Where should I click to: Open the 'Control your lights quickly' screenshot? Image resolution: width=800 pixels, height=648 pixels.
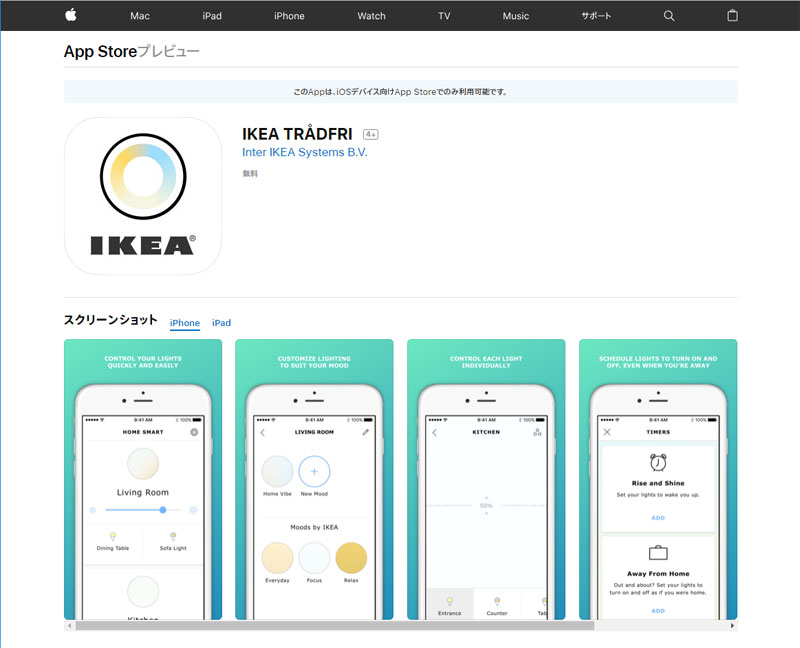pos(143,479)
